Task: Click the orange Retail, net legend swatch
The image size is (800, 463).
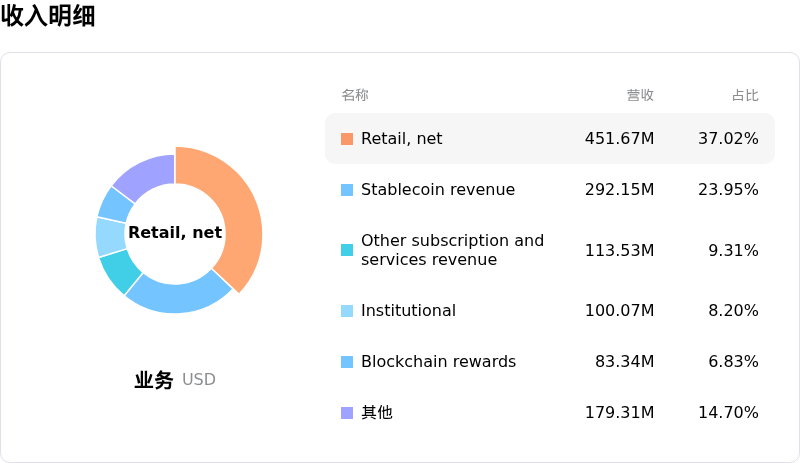Action: (x=347, y=139)
